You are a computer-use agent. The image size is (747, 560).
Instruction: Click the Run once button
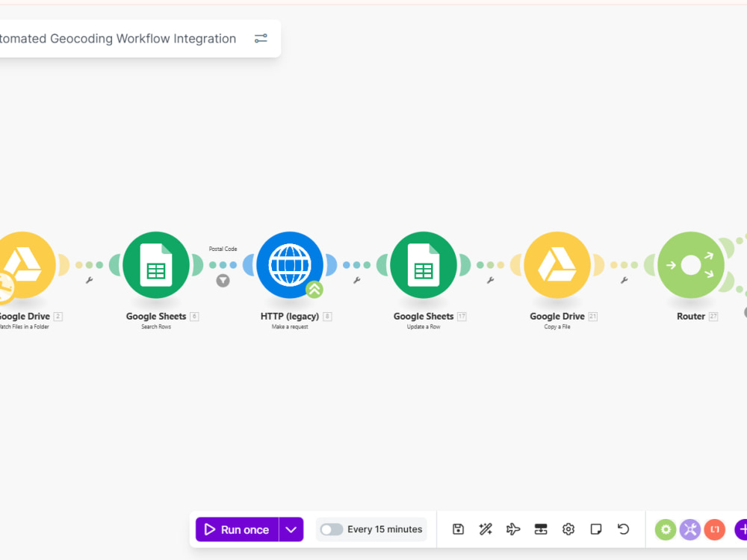[x=238, y=529]
